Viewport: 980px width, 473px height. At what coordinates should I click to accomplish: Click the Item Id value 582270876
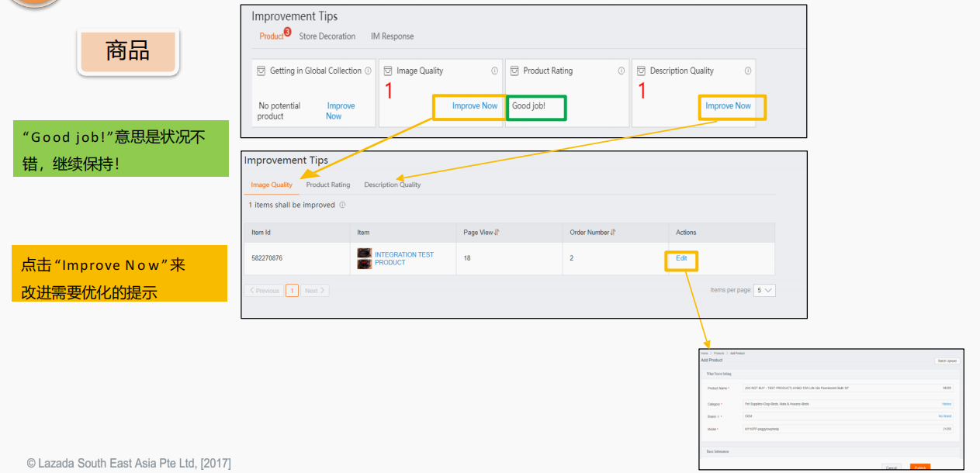coord(267,258)
